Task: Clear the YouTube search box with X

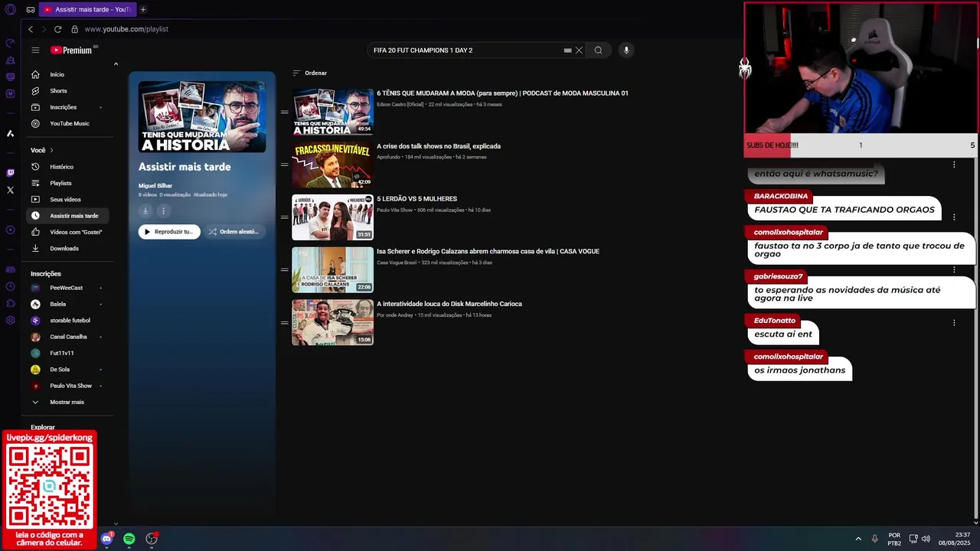Action: pyautogui.click(x=579, y=51)
